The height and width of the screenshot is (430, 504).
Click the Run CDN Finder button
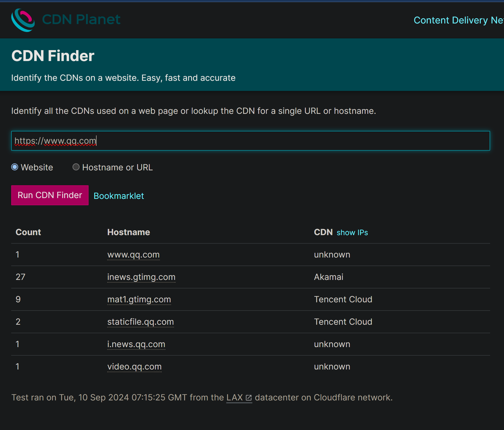pos(50,195)
